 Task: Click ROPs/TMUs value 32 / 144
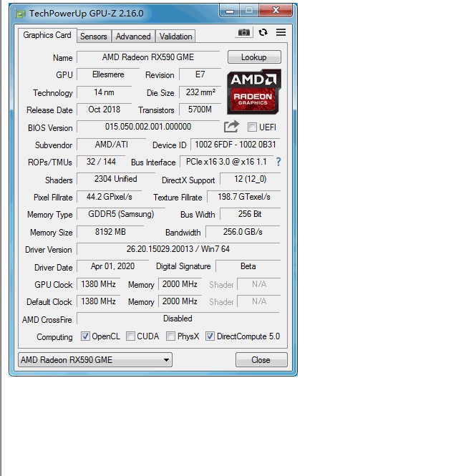[101, 162]
